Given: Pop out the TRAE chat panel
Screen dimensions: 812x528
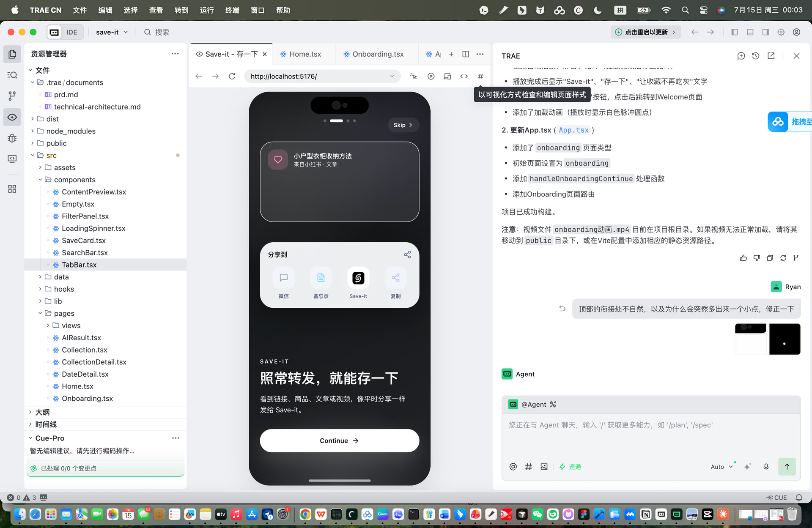Looking at the screenshot, I should tap(771, 56).
